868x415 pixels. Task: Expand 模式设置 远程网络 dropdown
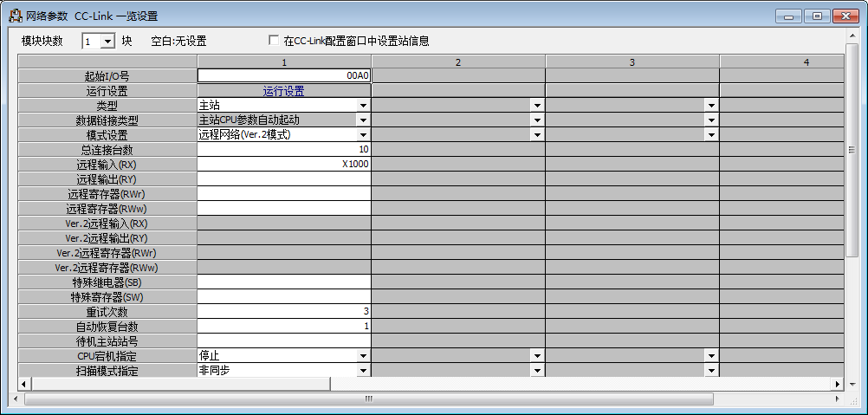[364, 135]
